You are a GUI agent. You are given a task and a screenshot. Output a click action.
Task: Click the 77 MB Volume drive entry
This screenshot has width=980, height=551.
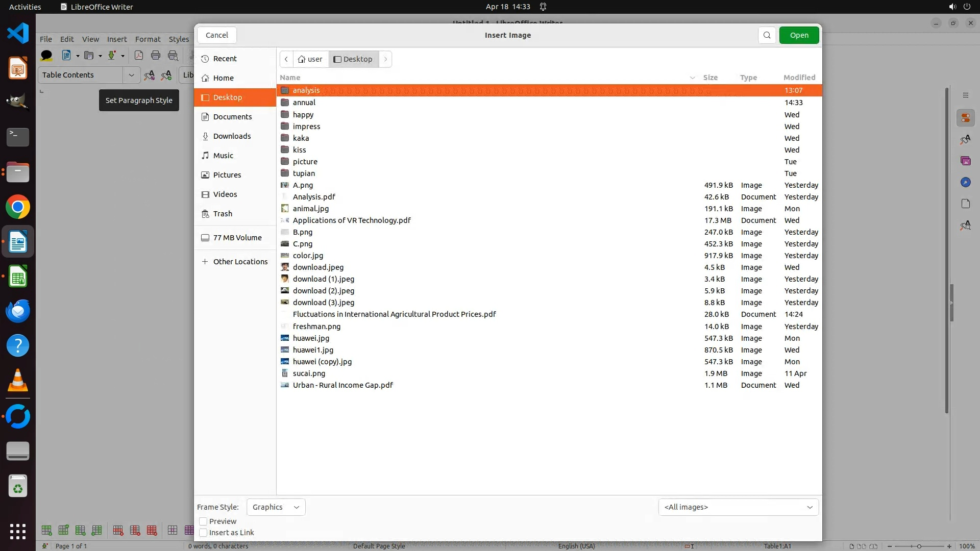(x=237, y=238)
